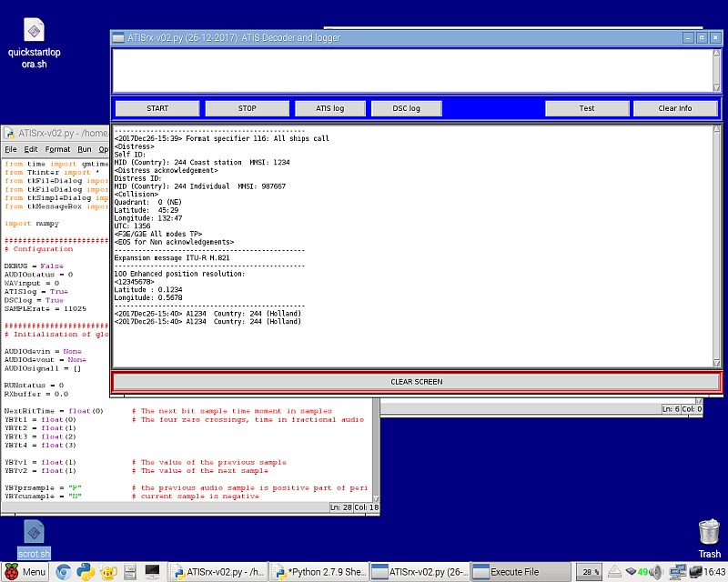Click the Test button
Screen dimensions: 728x582
[x=587, y=108]
